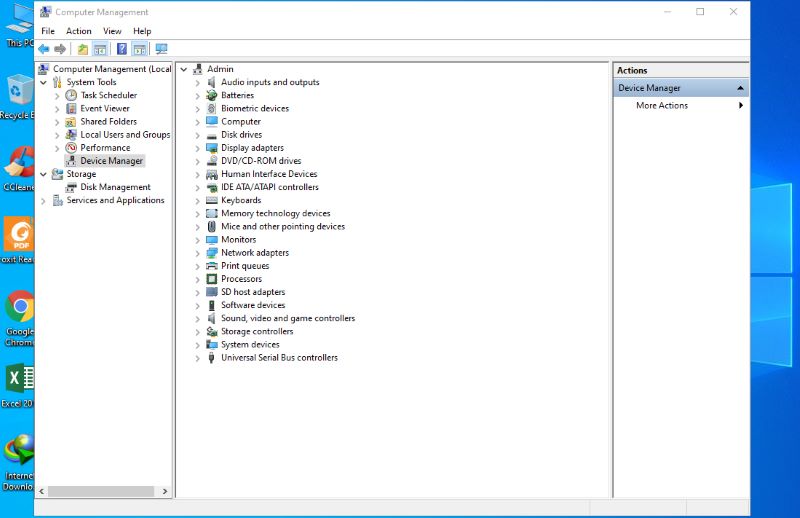The image size is (800, 518).
Task: Expand Audio inputs and outputs category
Action: (x=197, y=83)
